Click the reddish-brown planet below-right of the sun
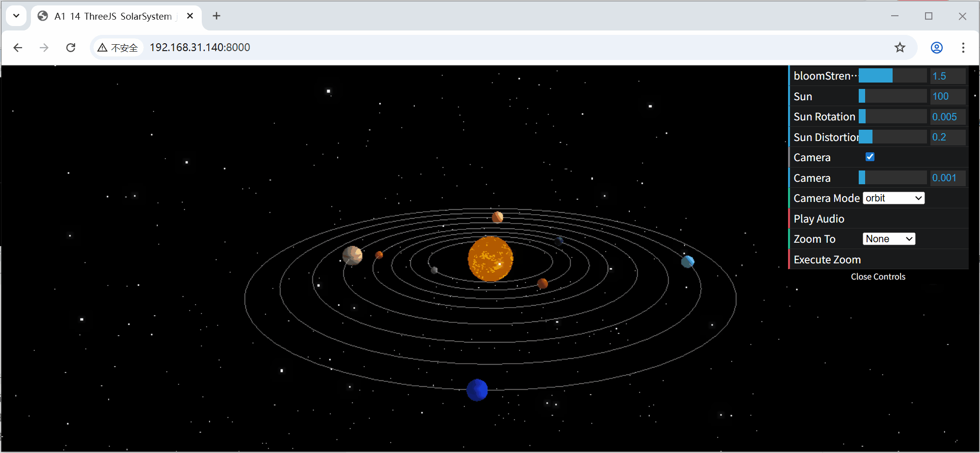The image size is (980, 453). [543, 283]
